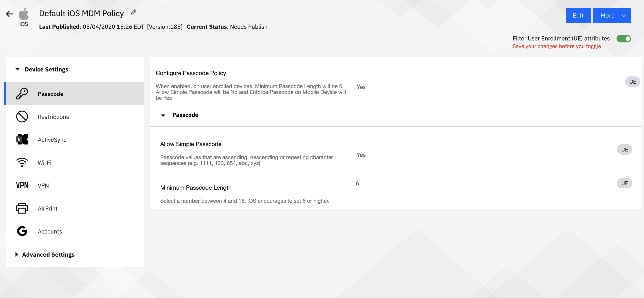Go back using the left arrow icon
Viewport: 644px width, 298px height.
pyautogui.click(x=9, y=14)
